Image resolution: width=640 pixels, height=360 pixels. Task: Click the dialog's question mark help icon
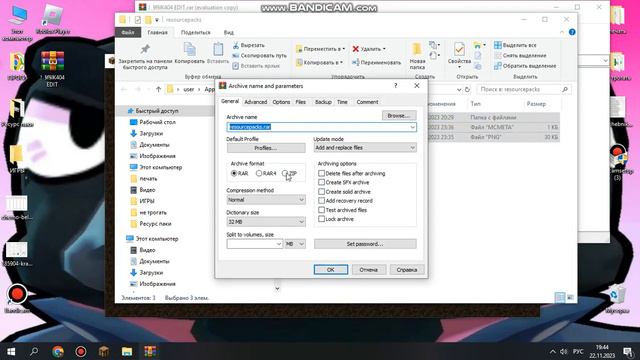click(x=395, y=86)
